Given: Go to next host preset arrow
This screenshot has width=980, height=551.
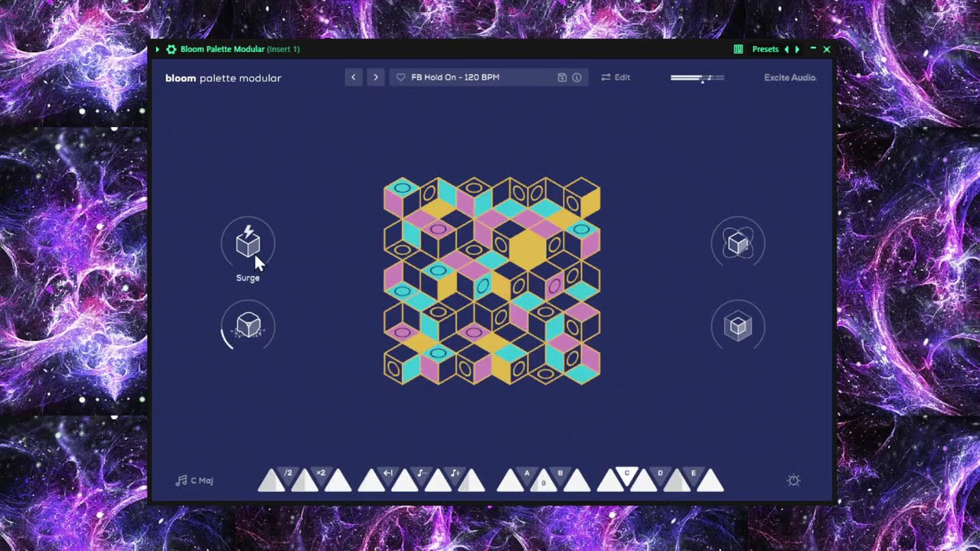Looking at the screenshot, I should tap(797, 49).
